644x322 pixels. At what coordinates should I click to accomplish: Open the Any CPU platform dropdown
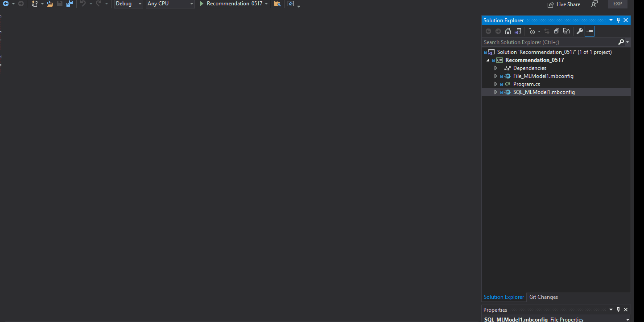(x=170, y=4)
